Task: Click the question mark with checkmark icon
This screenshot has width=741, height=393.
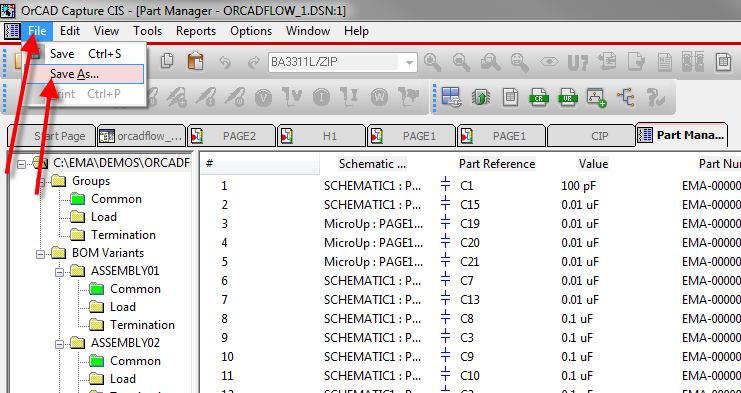Action: point(655,97)
